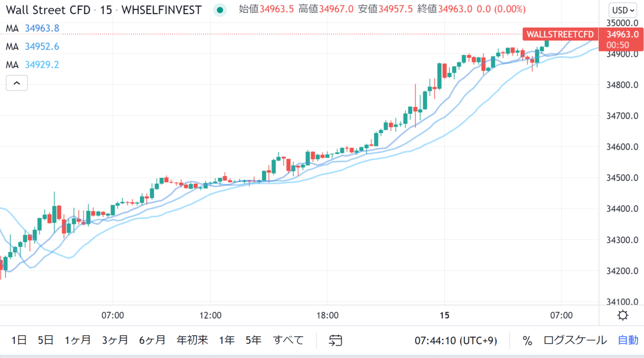Click the 始値 34963.5 open value
644x358 pixels.
coord(267,10)
